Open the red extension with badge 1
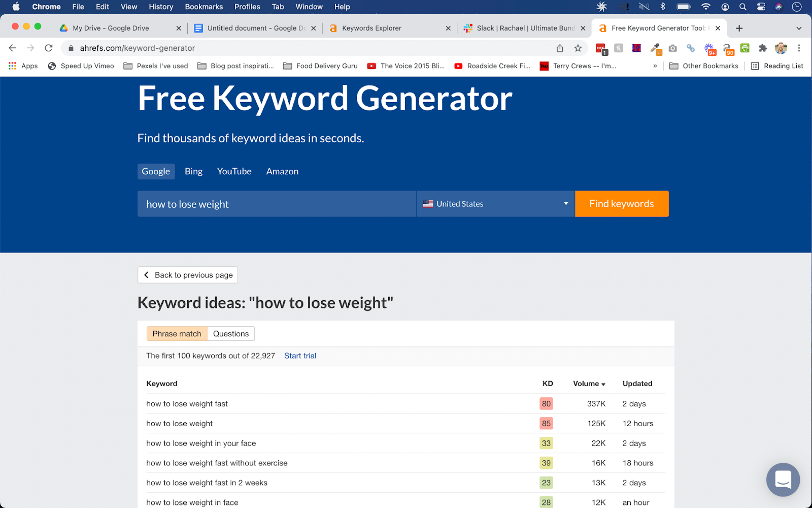 (x=601, y=48)
